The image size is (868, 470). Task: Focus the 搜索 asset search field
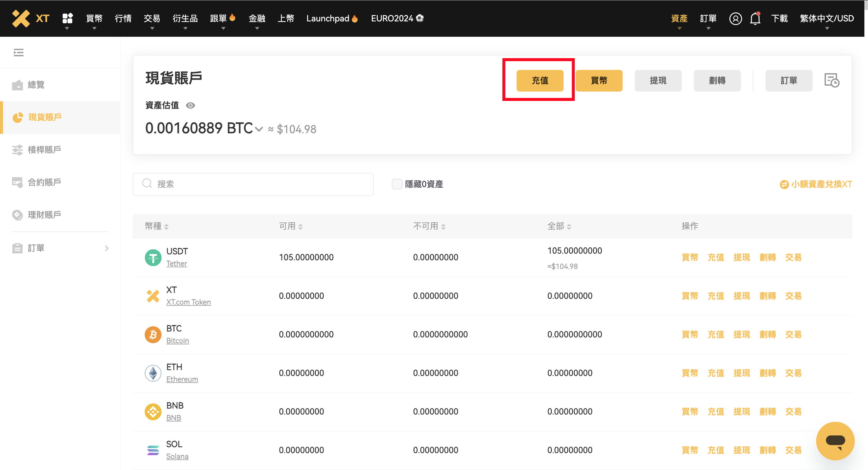(253, 184)
